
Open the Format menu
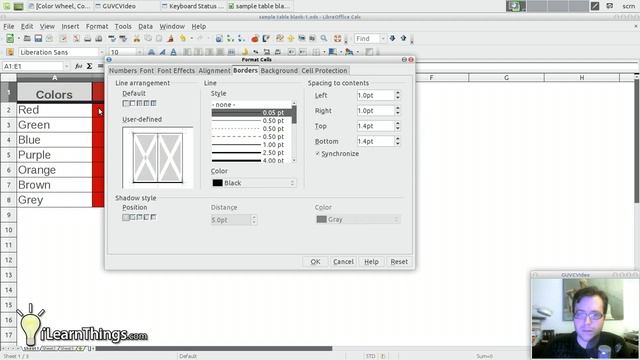(x=97, y=26)
